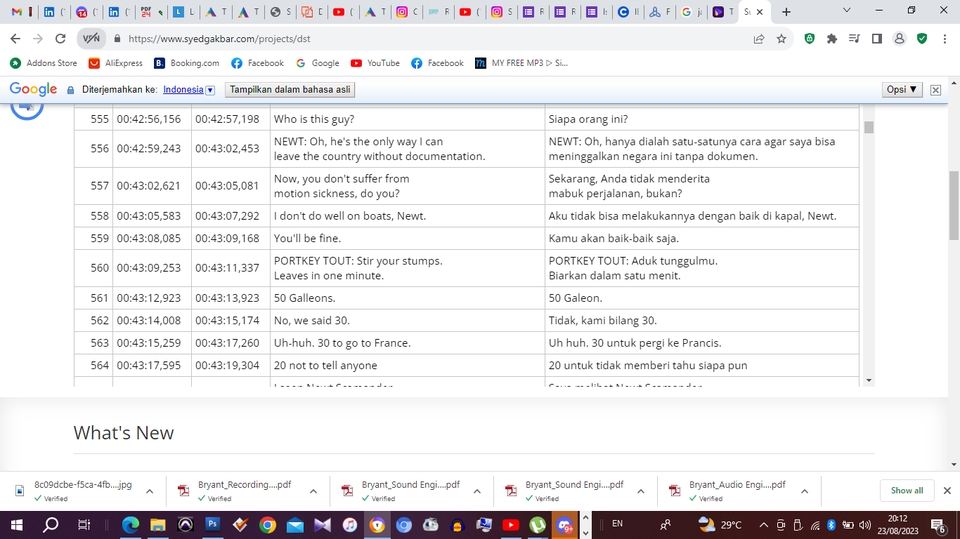Open the media control playlist icon

(x=854, y=39)
